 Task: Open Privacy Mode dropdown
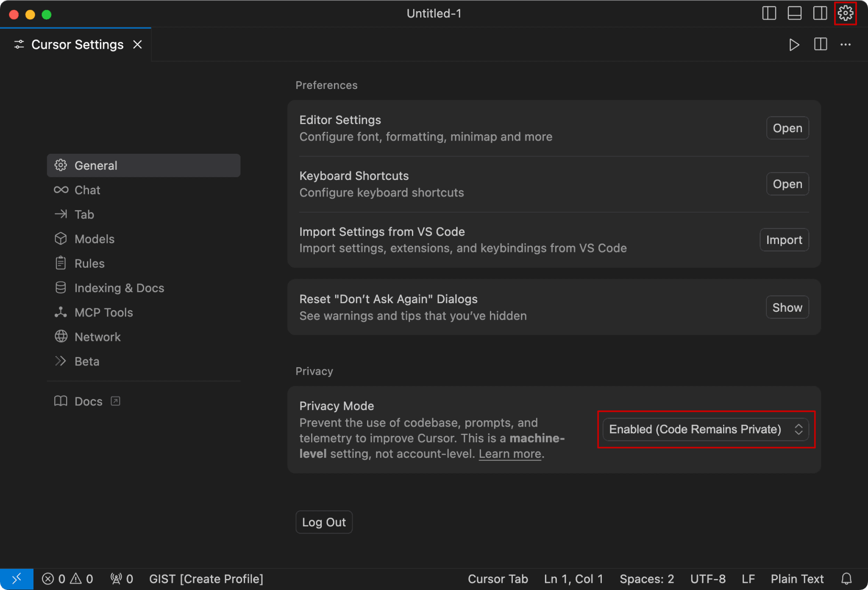coord(705,429)
